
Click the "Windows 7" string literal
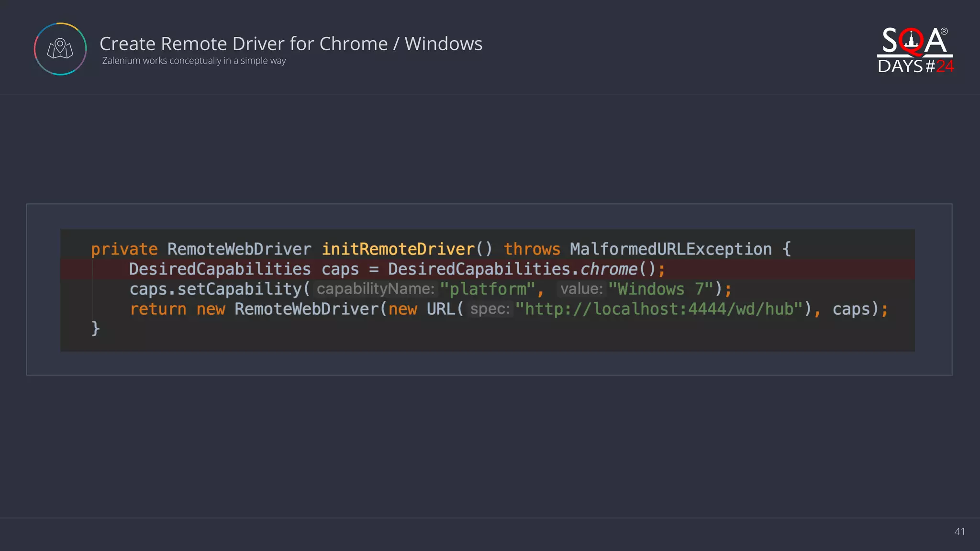coord(660,289)
